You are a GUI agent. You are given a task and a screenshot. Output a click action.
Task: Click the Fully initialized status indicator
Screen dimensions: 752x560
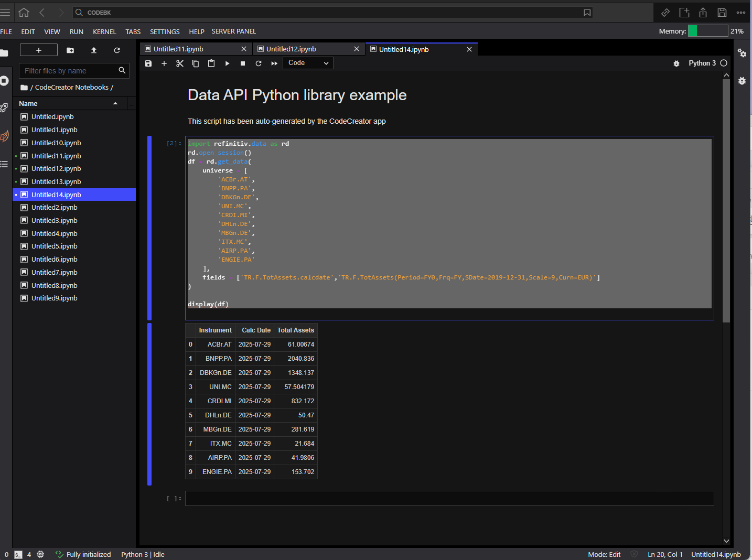pos(83,555)
